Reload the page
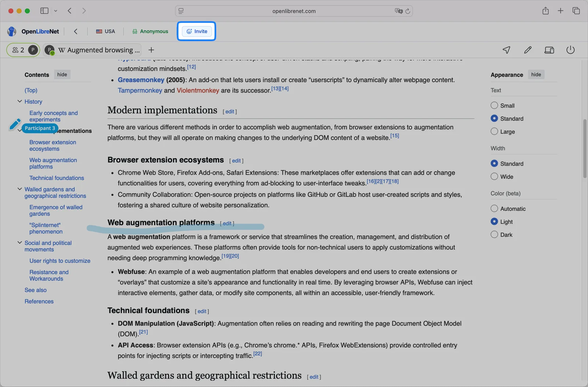The width and height of the screenshot is (588, 387). 408,11
